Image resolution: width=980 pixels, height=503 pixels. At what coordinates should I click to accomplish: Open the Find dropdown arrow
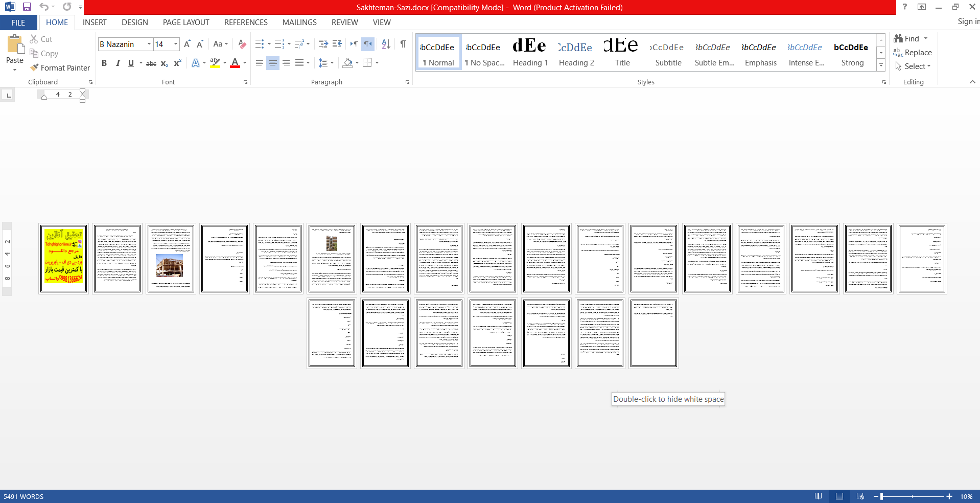pos(925,38)
